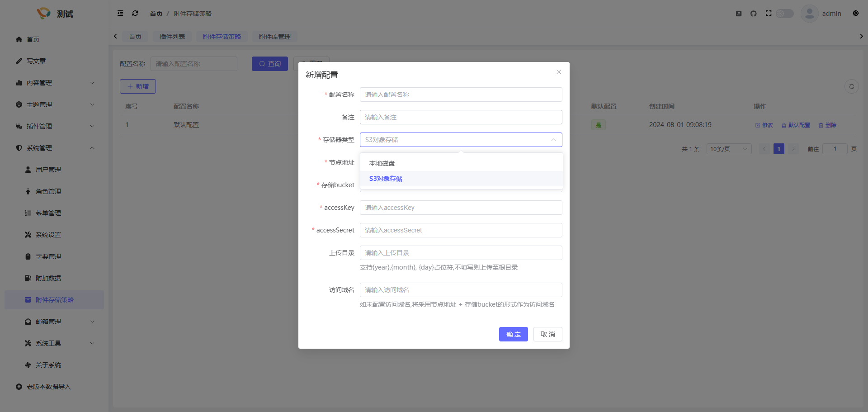Viewport: 868px width, 412px height.
Task: Focus the accessKey input field
Action: pos(461,208)
